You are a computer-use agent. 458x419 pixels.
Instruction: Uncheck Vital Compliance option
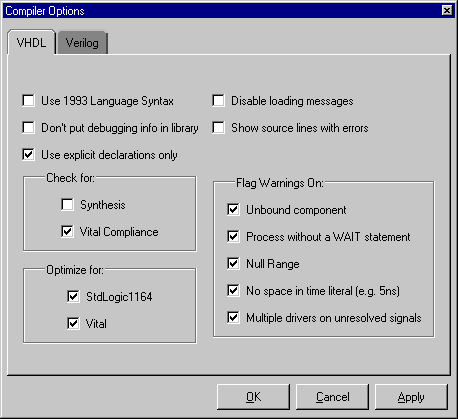(67, 232)
